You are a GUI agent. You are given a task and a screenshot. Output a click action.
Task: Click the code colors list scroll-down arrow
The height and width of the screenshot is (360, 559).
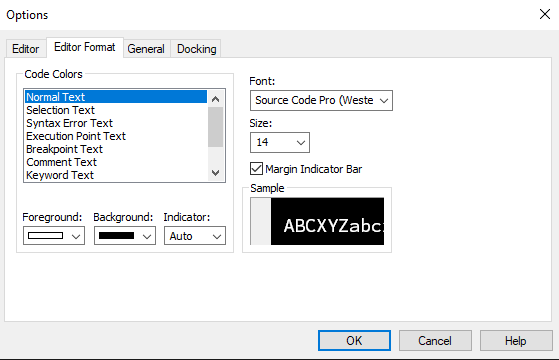point(215,173)
